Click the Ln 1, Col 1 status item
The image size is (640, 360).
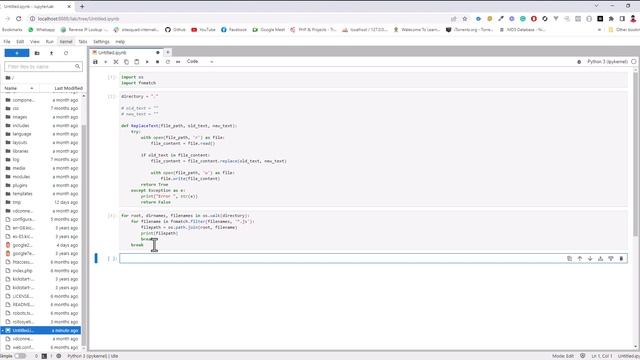point(602,356)
